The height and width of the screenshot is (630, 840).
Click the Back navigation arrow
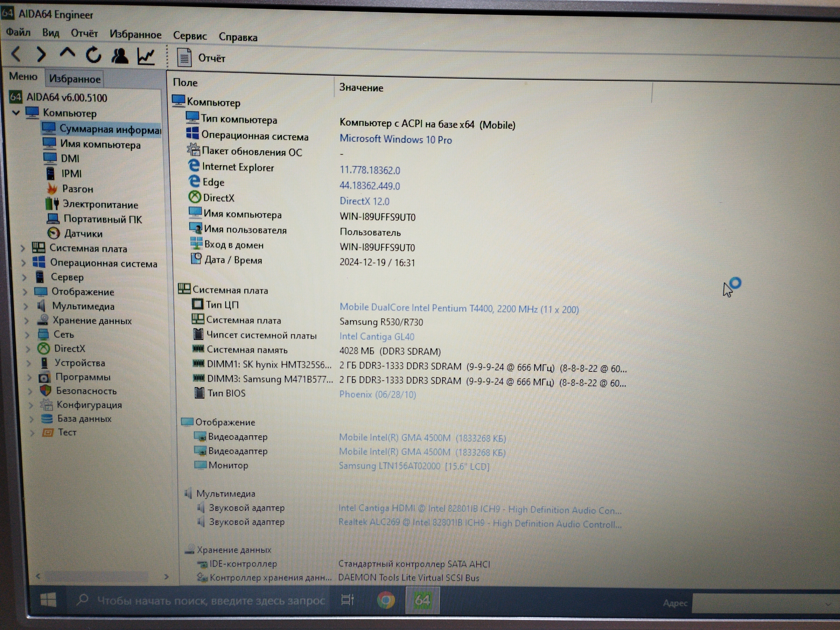tap(16, 54)
